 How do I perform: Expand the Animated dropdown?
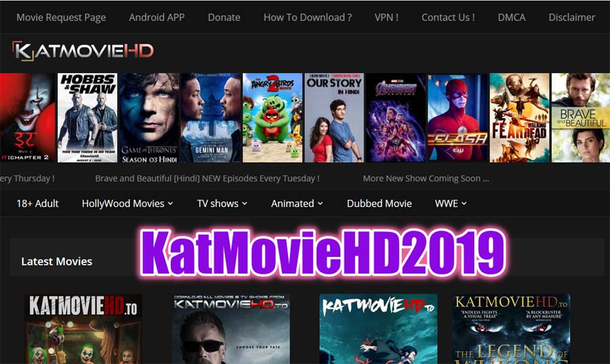[x=297, y=203]
